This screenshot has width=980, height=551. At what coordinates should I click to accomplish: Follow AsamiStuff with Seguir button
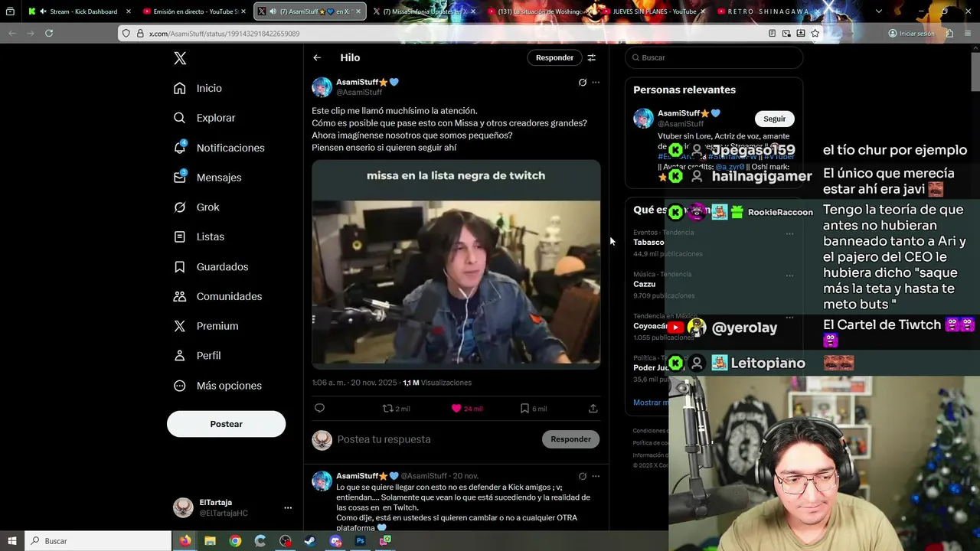774,119
